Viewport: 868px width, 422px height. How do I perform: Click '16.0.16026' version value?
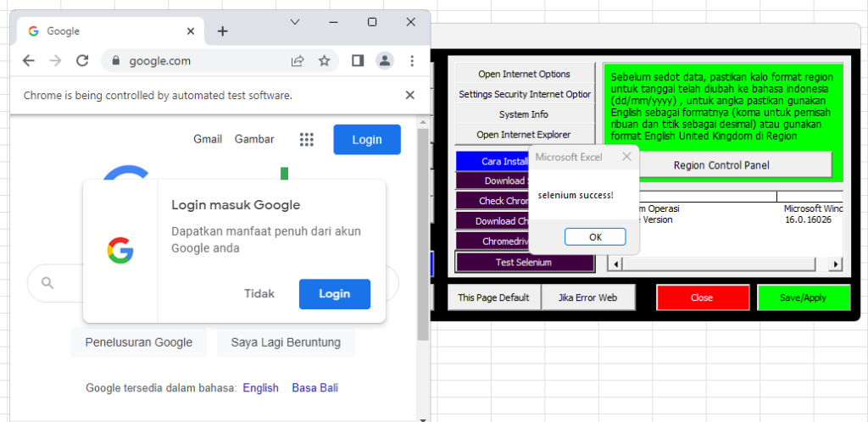808,219
